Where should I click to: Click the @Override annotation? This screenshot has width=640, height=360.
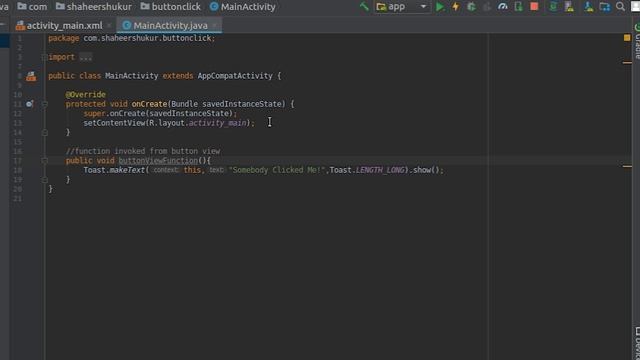point(86,95)
